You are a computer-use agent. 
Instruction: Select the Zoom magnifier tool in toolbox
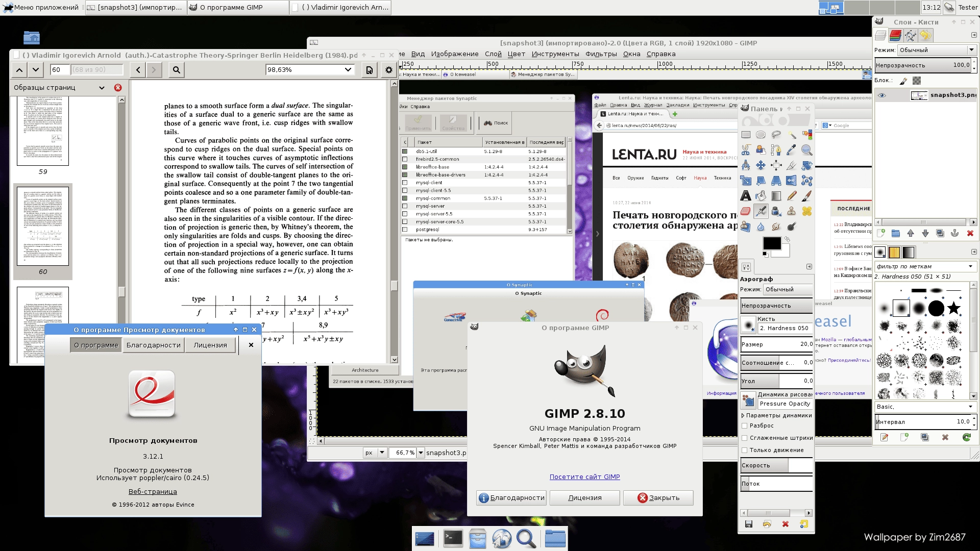[x=807, y=150]
